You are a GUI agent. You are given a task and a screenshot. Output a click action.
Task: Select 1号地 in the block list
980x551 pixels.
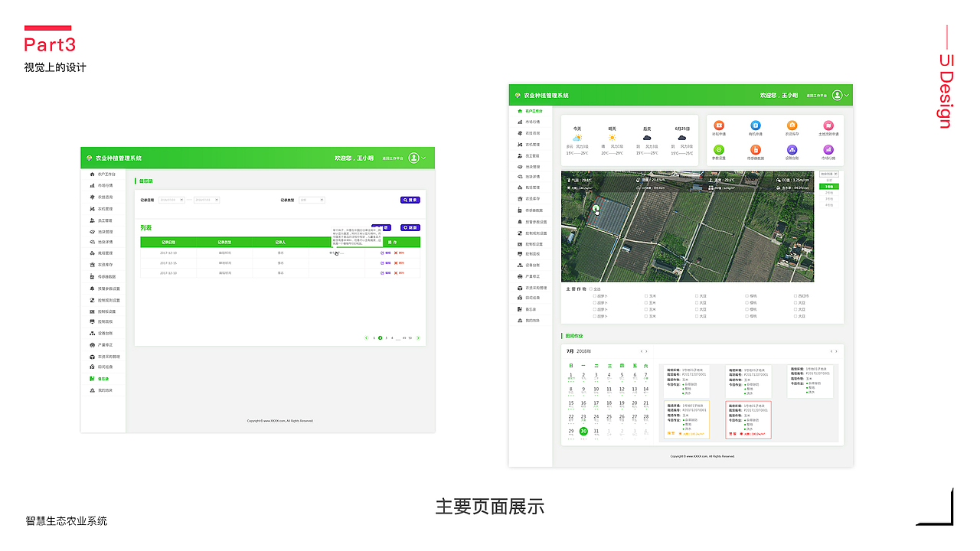coord(829,186)
